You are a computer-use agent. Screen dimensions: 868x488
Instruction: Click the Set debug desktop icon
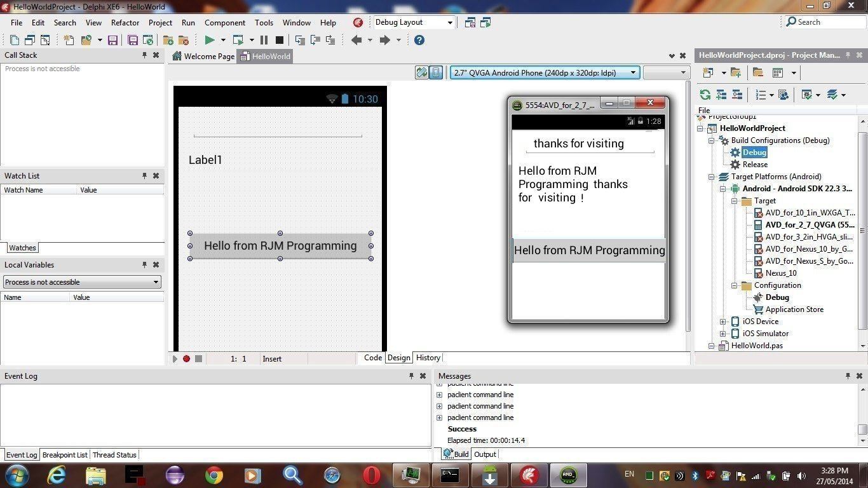click(485, 22)
